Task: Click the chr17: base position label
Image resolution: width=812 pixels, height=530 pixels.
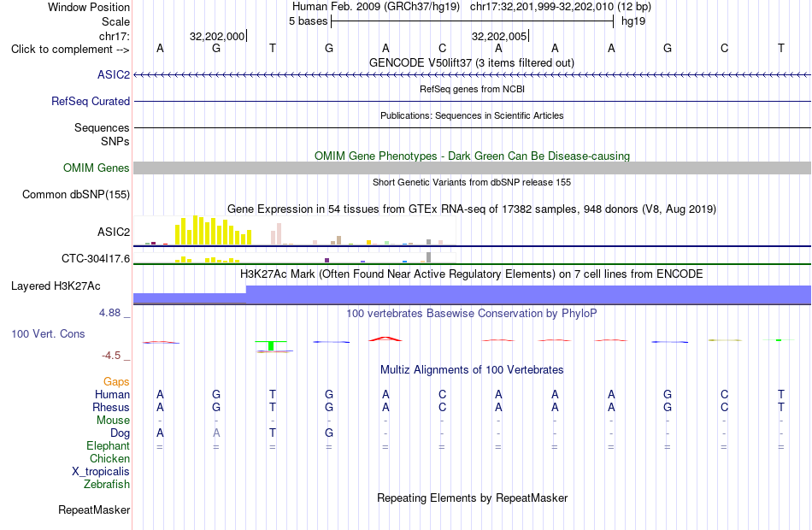Action: (114, 36)
